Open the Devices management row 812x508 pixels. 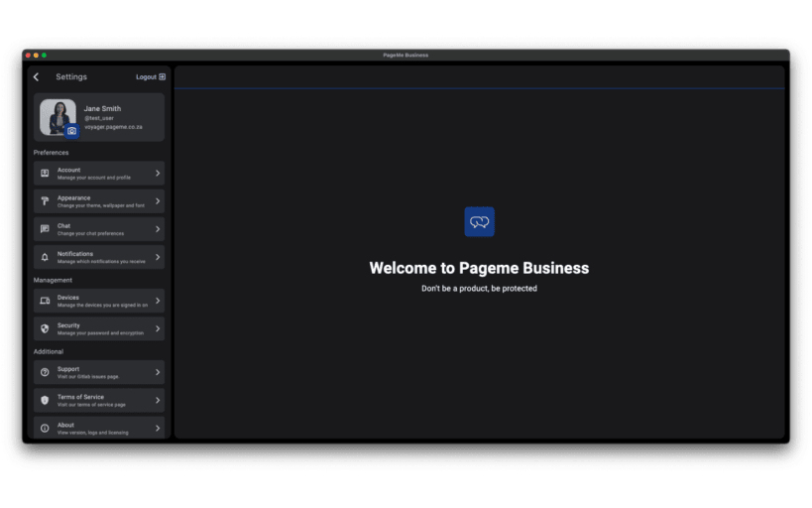point(99,301)
